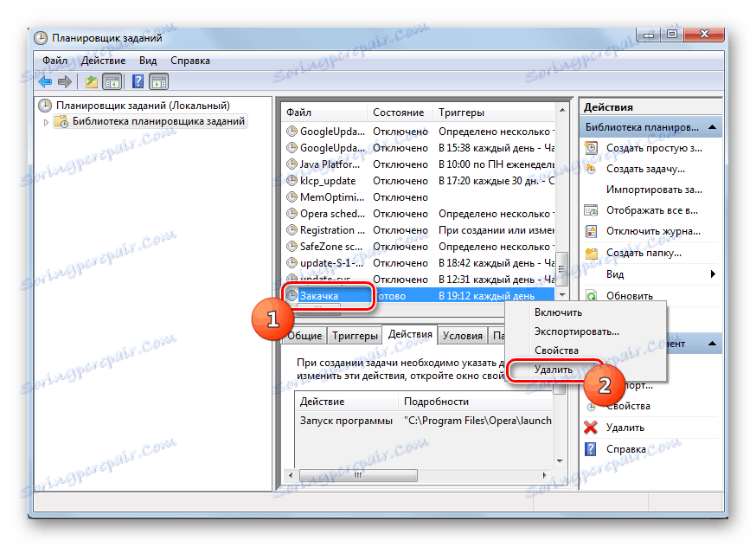The image size is (756, 547).
Task: Toggle the action pane toolbar icon
Action: point(158,82)
